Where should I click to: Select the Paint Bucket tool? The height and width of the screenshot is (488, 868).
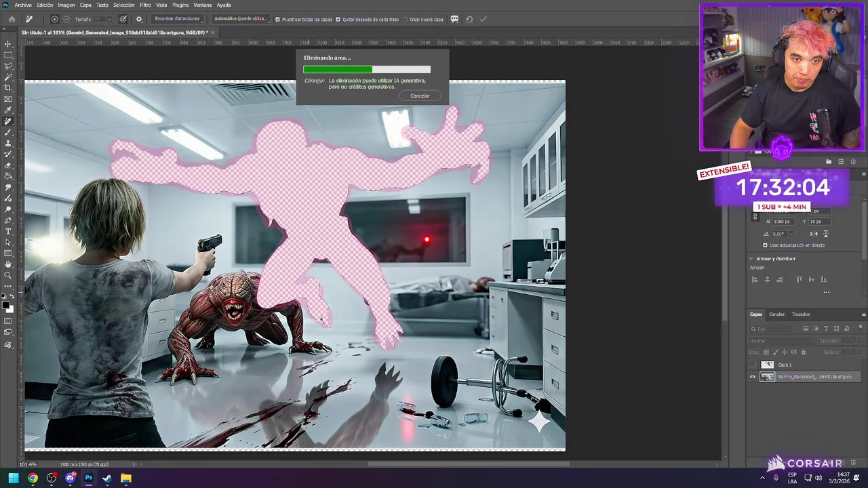tap(8, 176)
